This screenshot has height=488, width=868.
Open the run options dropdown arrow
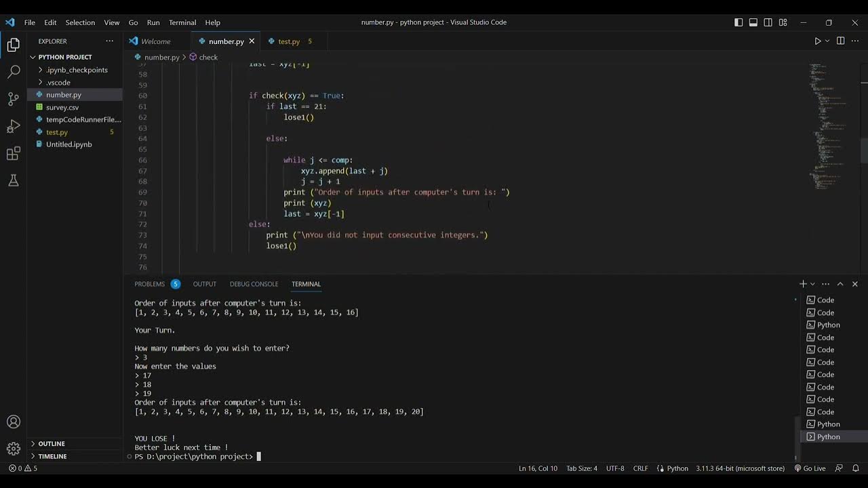[827, 41]
